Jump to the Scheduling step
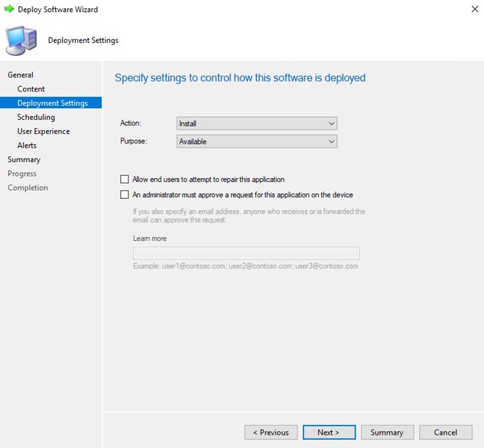484x448 pixels. click(x=36, y=117)
